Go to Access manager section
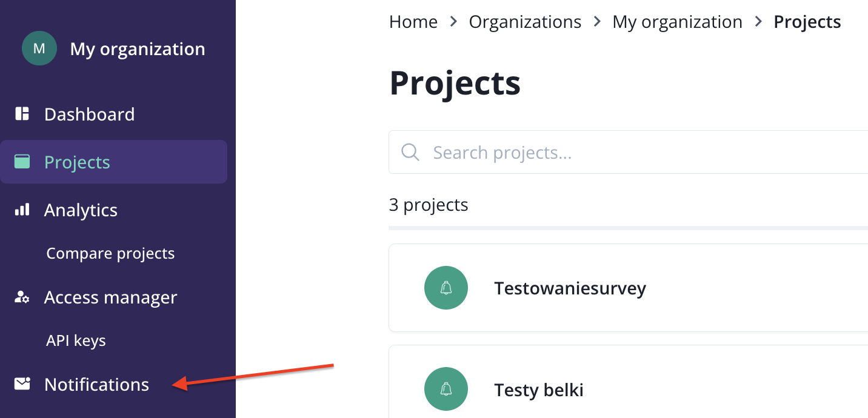 110,297
